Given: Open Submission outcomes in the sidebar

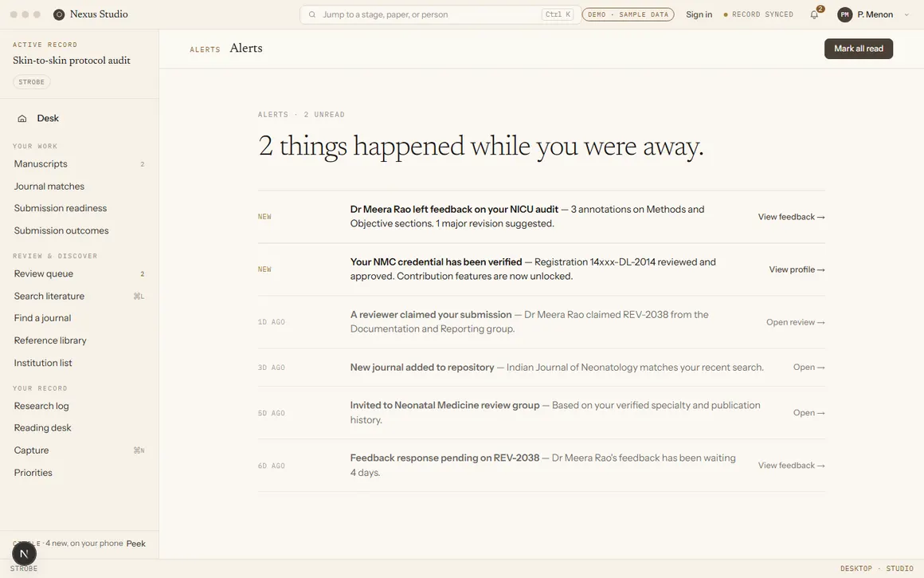Looking at the screenshot, I should (x=80, y=230).
